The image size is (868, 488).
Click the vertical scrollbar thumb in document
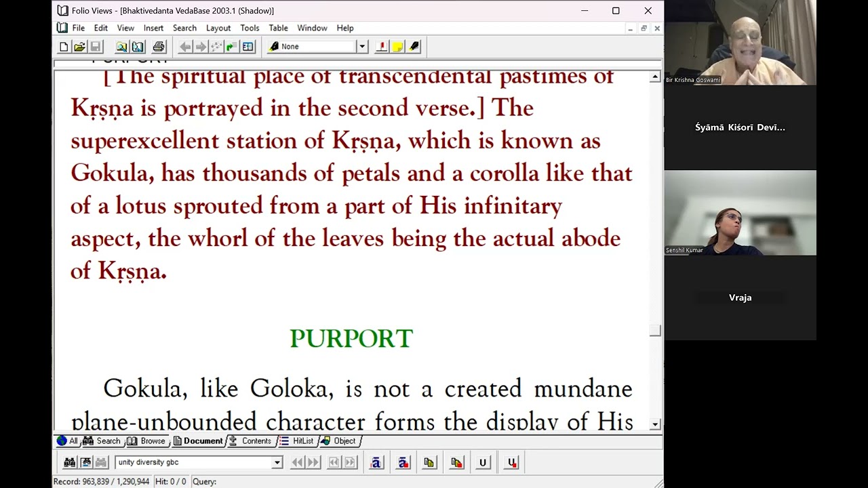point(655,330)
